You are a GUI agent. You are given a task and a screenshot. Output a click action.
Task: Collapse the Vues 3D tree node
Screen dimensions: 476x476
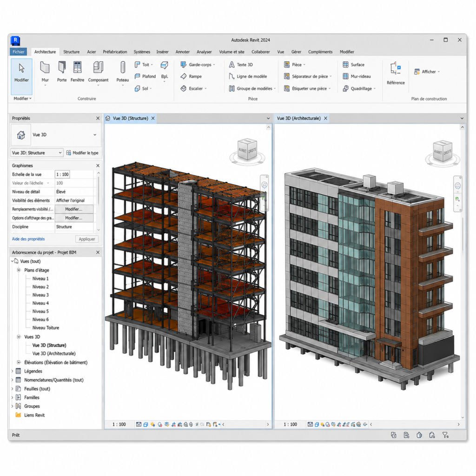coord(19,337)
